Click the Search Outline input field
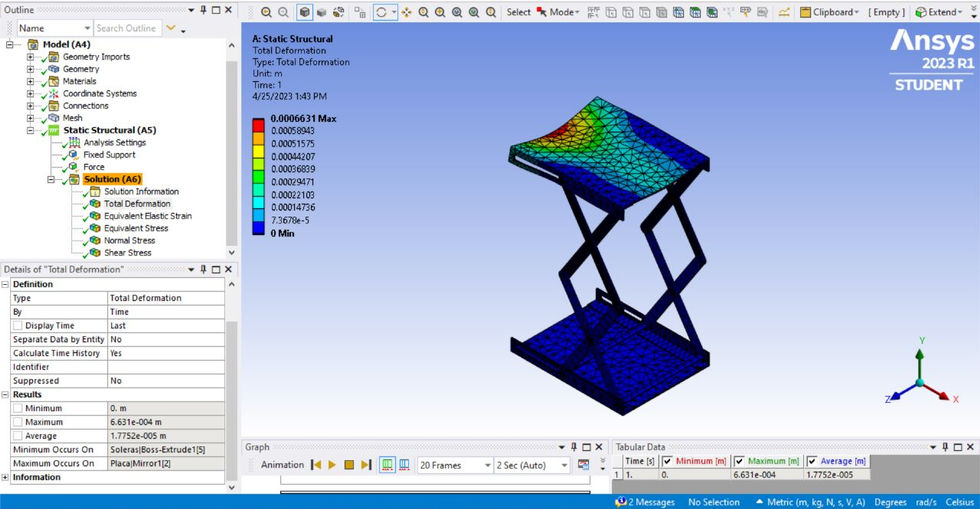 (x=127, y=28)
